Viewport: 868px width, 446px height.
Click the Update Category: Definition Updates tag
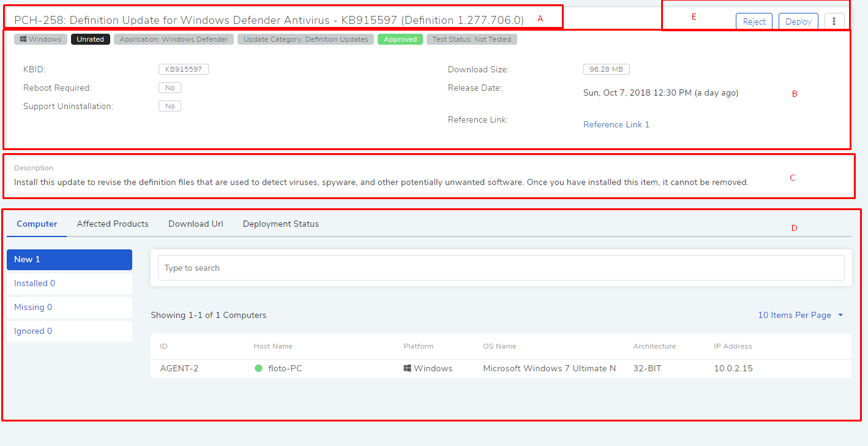[x=306, y=39]
